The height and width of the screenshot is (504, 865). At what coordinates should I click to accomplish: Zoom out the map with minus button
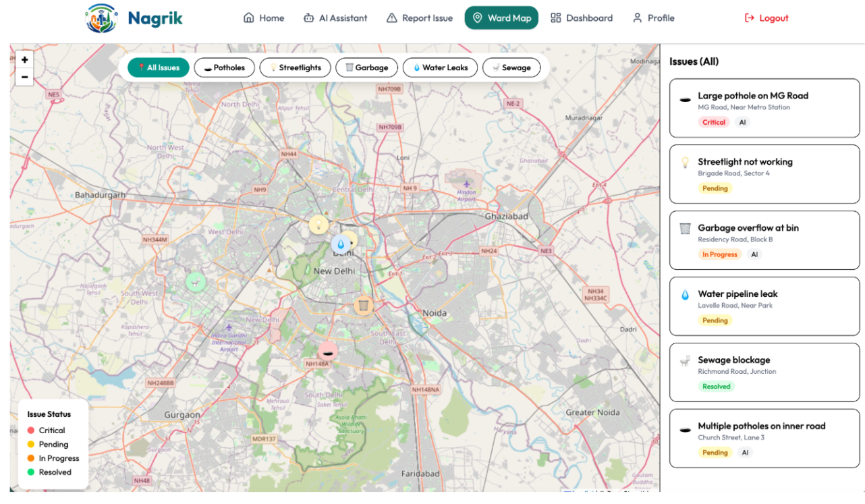point(24,77)
